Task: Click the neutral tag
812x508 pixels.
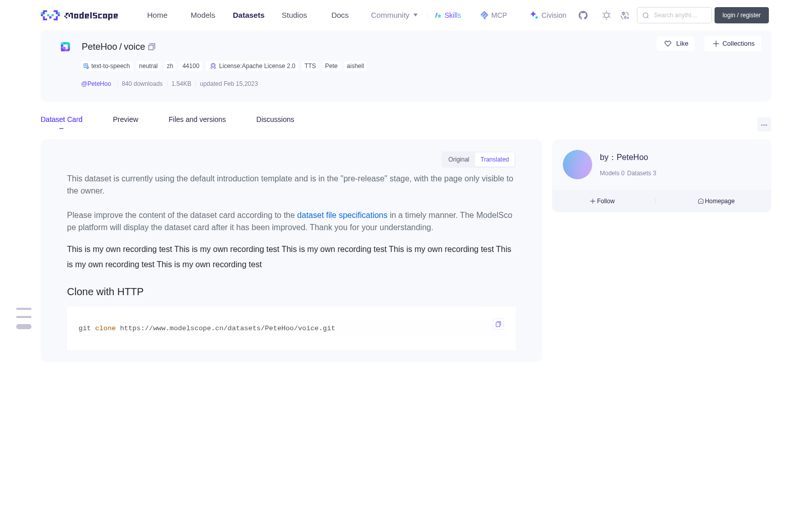Action: (148, 66)
